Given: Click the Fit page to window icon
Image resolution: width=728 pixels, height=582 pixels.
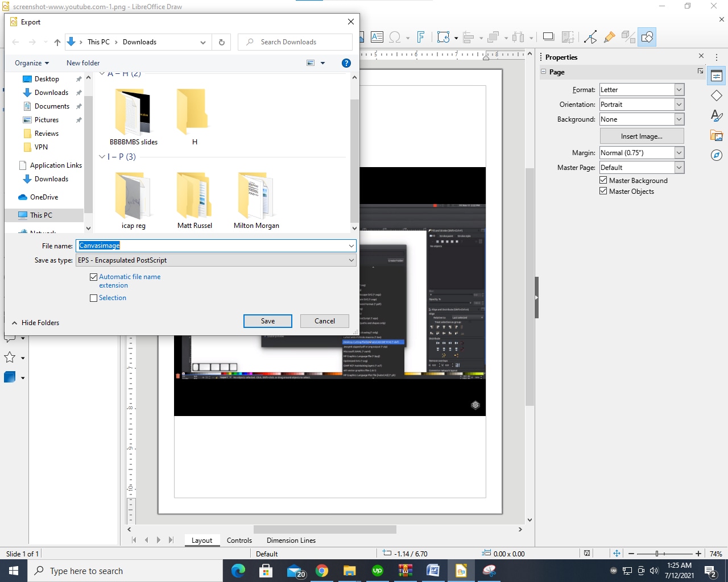Looking at the screenshot, I should 617,554.
